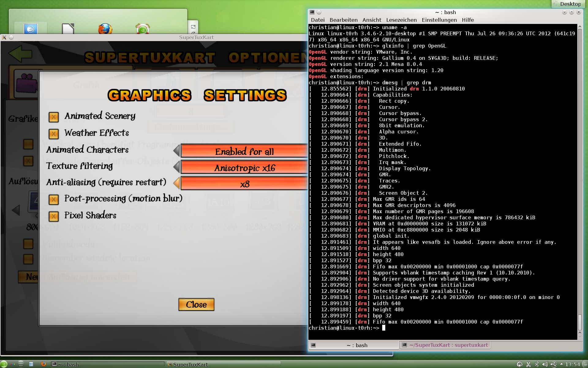Toggle Weather Effects checkbox
Screen dimensions: 588x368
(54, 134)
